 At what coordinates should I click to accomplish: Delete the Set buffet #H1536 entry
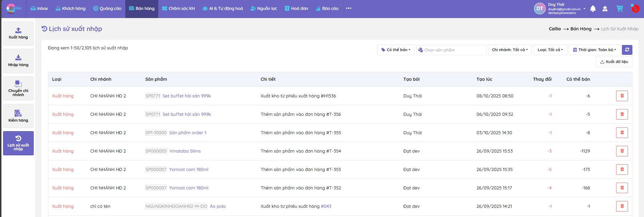pyautogui.click(x=622, y=96)
